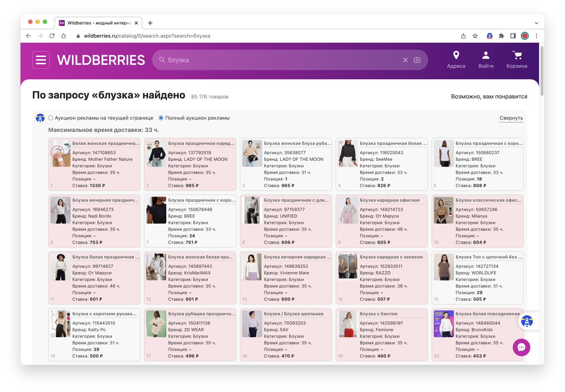Image resolution: width=565 pixels, height=392 pixels.
Task: Bookmark this page with star
Action: point(475,36)
